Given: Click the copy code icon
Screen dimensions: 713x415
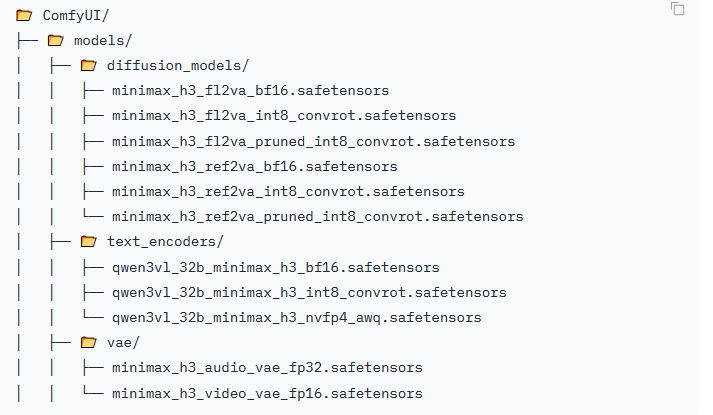Looking at the screenshot, I should pyautogui.click(x=678, y=9).
